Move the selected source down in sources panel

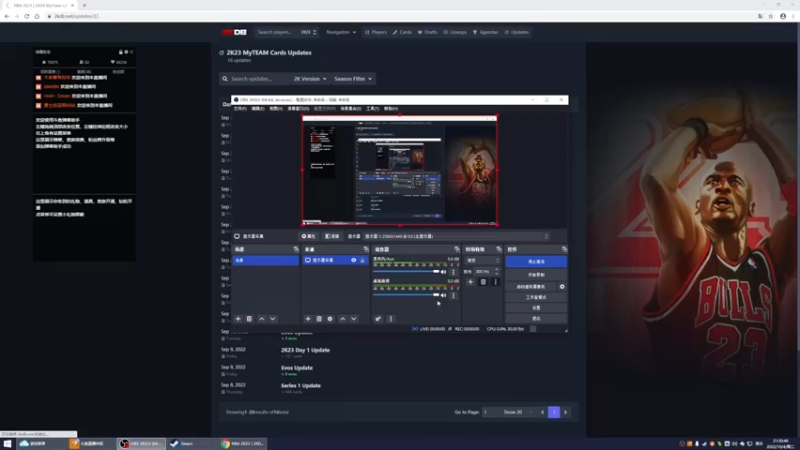click(354, 319)
